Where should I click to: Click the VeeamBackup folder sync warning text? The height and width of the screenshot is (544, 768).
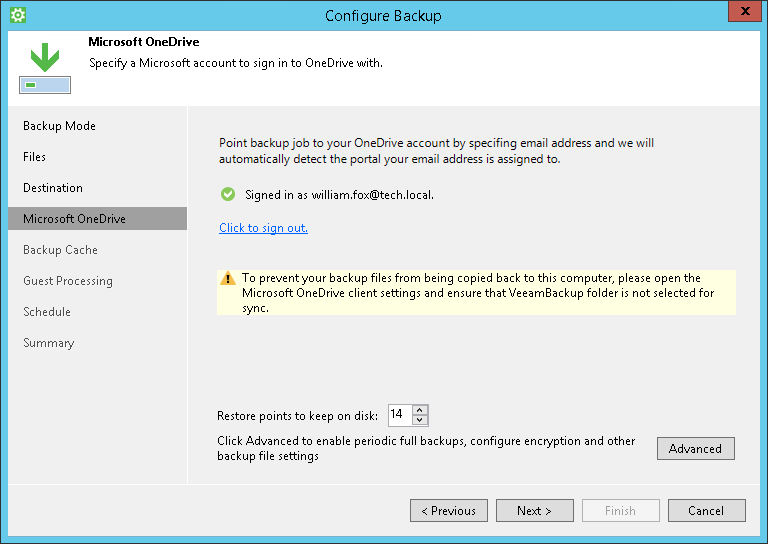(478, 293)
